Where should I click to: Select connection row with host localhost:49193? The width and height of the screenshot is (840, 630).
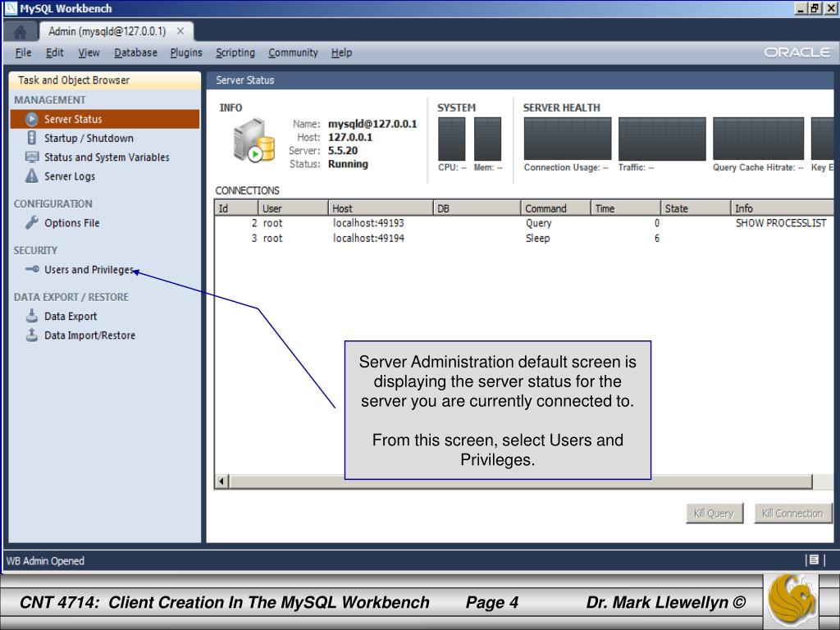(x=524, y=223)
